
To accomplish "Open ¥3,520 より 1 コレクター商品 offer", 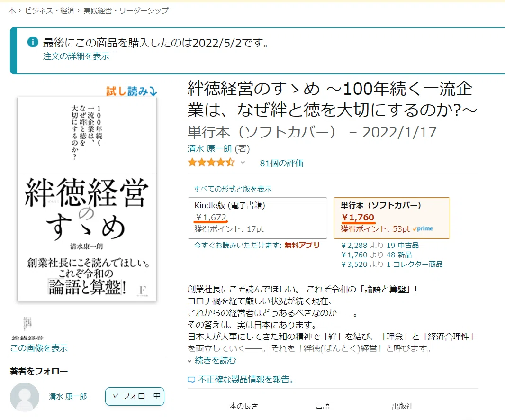I will click(392, 265).
